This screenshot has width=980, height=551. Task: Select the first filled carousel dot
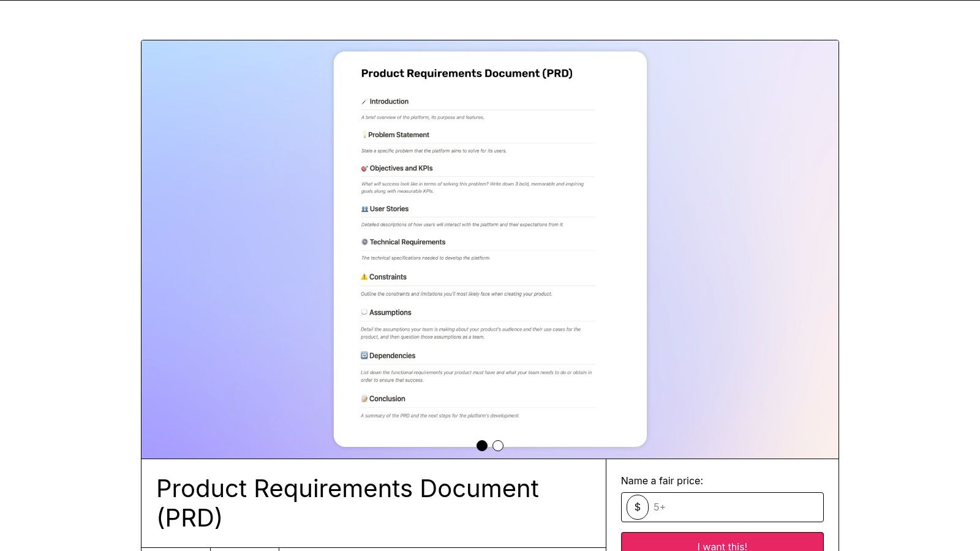point(482,446)
